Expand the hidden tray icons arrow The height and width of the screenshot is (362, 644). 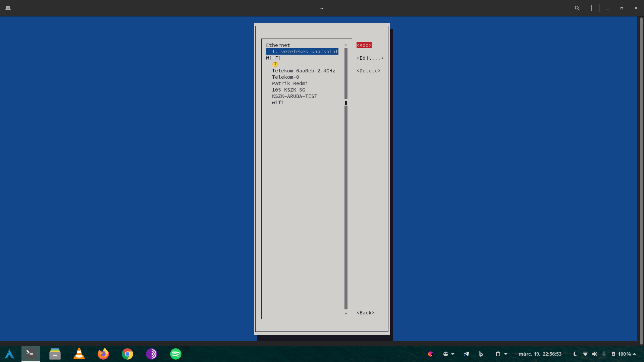coord(634,354)
